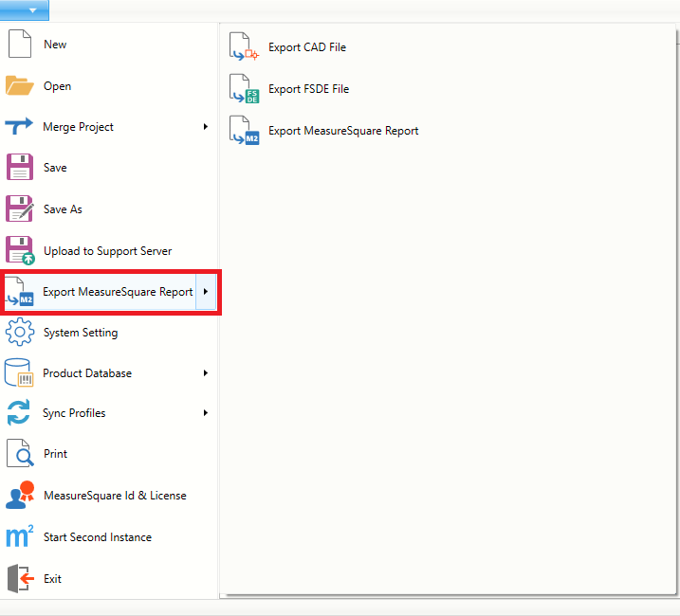This screenshot has height=616, width=680.
Task: Click the yellow folder Open icon
Action: (20, 85)
